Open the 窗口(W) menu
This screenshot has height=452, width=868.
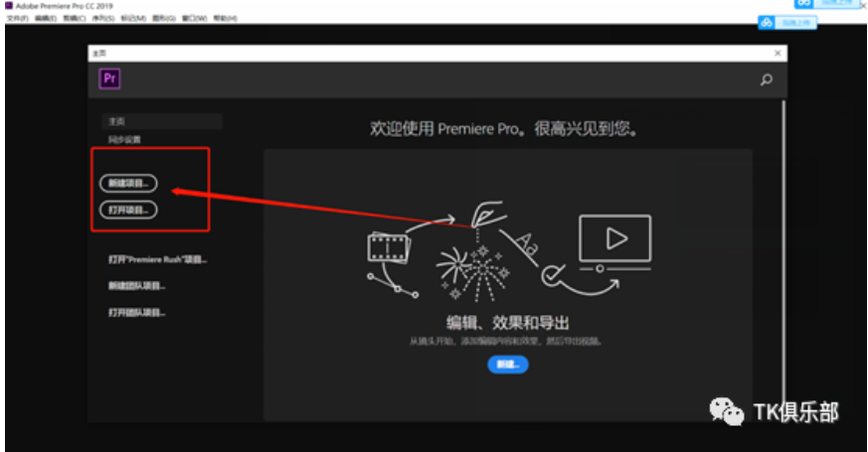(194, 18)
